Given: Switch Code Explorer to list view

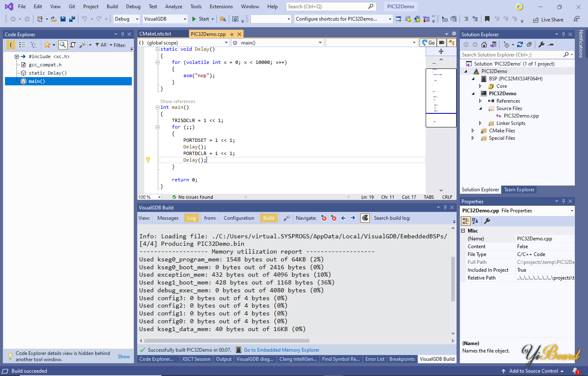Looking at the screenshot, I should (x=22, y=45).
